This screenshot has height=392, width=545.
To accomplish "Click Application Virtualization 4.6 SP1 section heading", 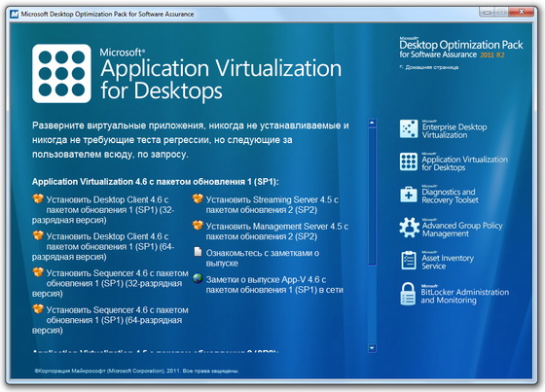I will click(156, 182).
